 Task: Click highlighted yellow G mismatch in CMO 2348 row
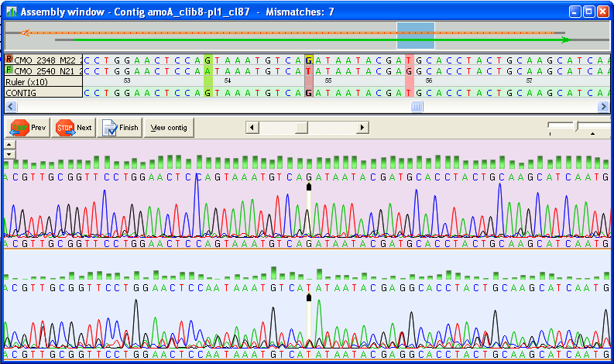309,60
